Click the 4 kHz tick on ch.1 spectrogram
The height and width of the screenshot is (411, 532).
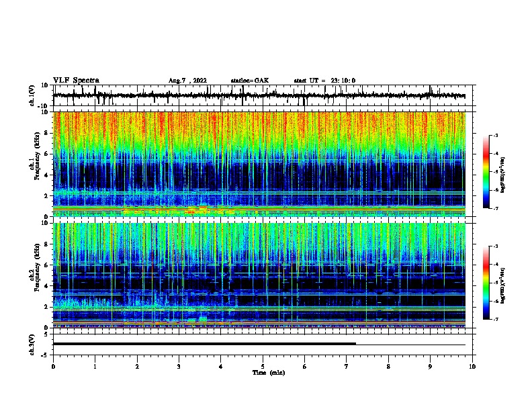click(46, 175)
